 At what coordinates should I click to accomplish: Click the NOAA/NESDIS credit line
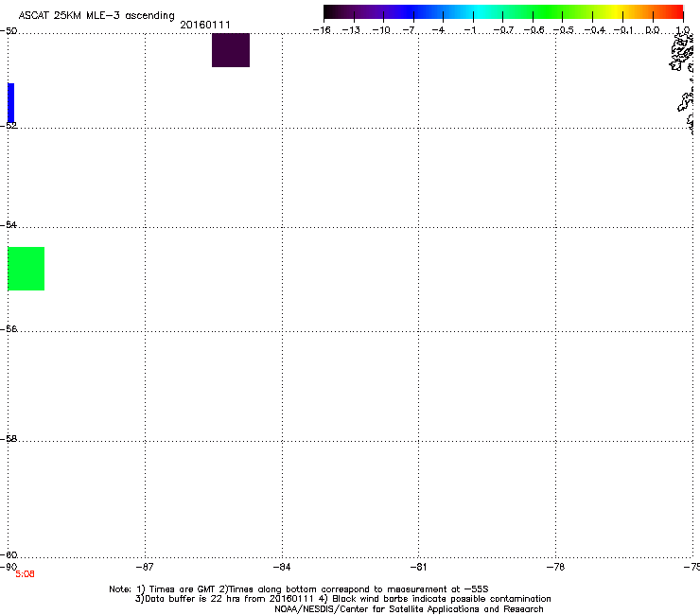[x=409, y=608]
